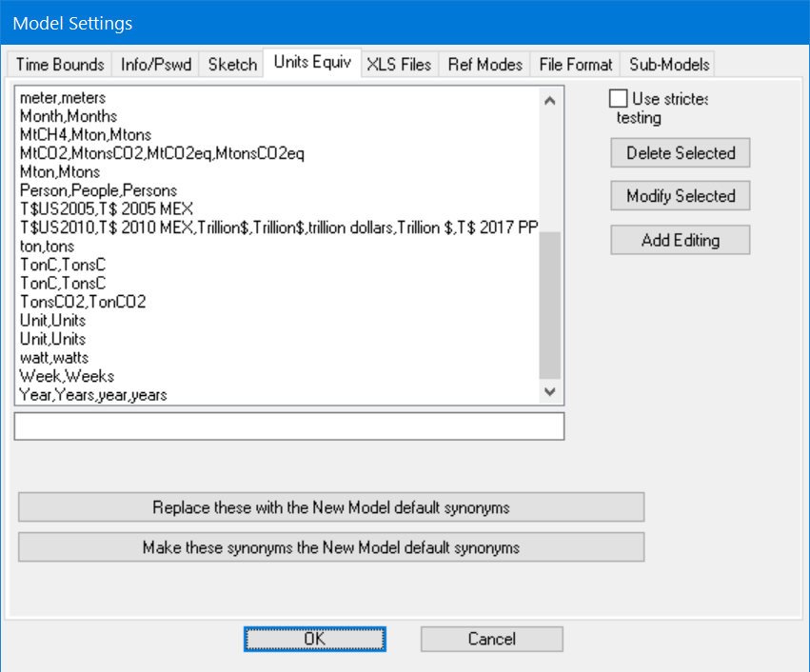Open the Ref Modes tab
Viewport: 810px width, 672px height.
(x=484, y=64)
